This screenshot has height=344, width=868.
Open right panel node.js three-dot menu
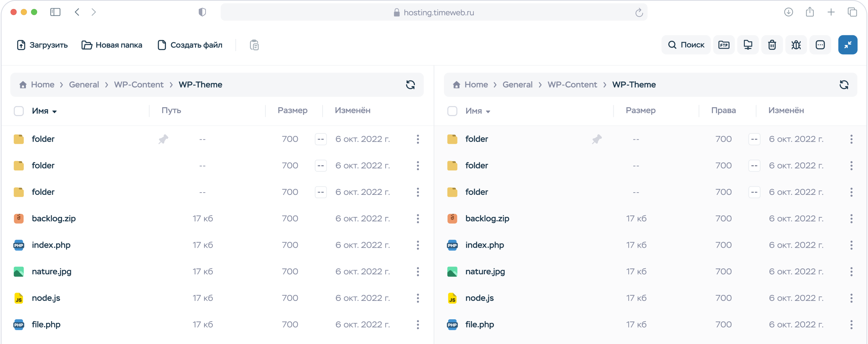[852, 298]
